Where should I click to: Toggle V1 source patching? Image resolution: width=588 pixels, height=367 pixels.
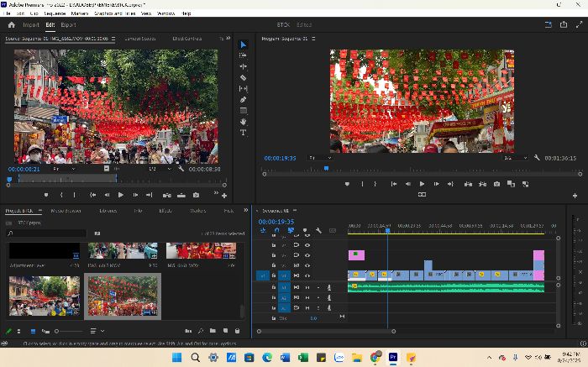(262, 275)
